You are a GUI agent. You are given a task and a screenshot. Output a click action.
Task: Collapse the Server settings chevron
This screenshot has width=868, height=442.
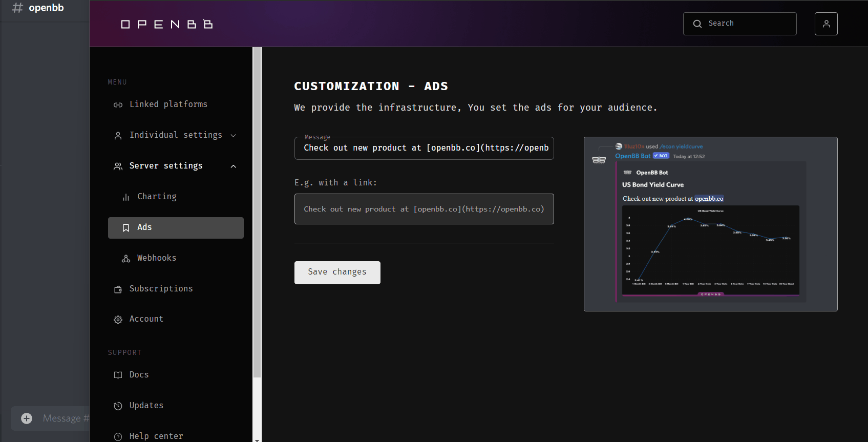tap(234, 166)
